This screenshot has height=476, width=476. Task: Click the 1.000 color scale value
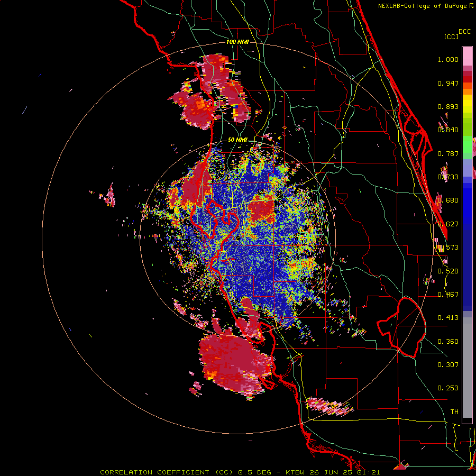pos(448,59)
